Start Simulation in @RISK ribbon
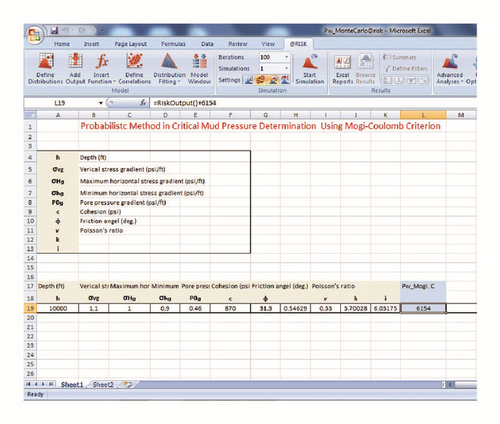 tap(310, 69)
